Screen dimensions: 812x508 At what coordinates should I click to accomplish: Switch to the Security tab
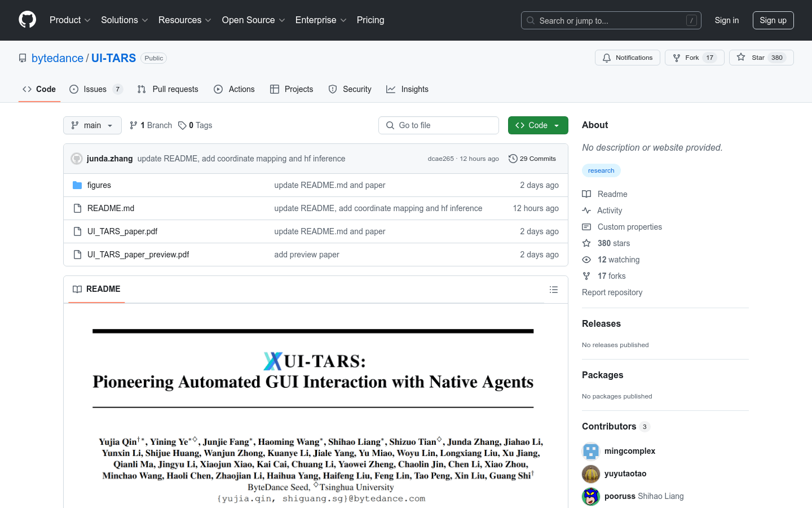click(x=350, y=89)
